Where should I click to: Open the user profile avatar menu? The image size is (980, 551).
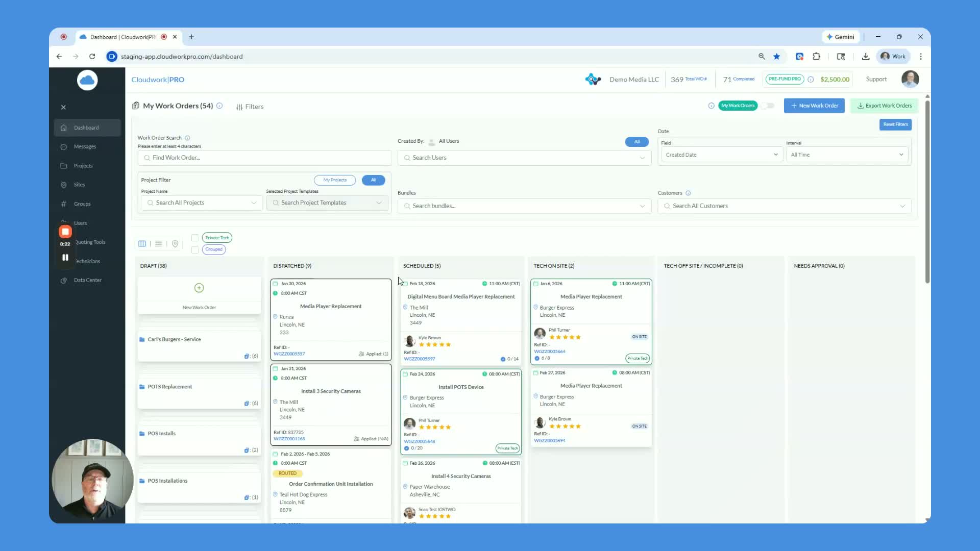[910, 79]
